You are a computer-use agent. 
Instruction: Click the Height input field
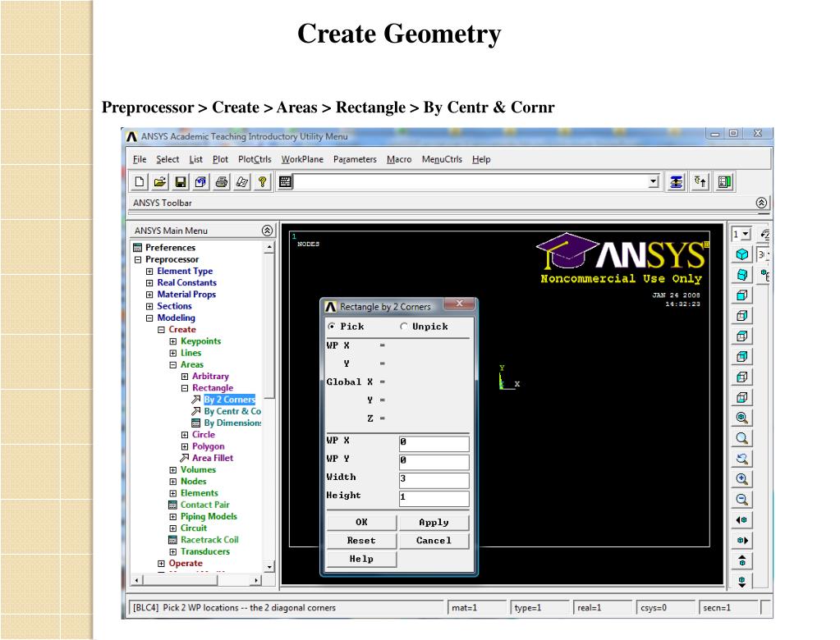point(434,498)
